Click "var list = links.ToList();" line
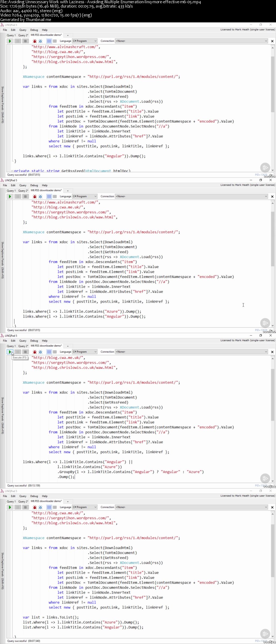This screenshot has height=644, width=276. [x=51, y=617]
